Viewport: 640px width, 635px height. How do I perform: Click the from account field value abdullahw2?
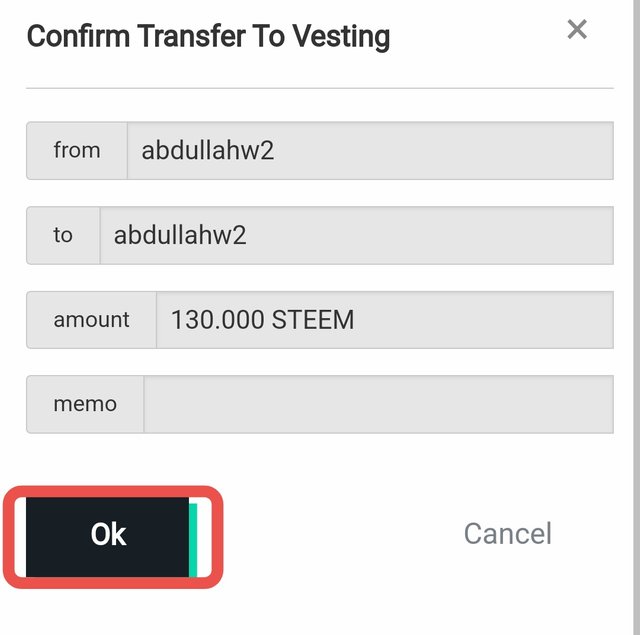pyautogui.click(x=207, y=151)
